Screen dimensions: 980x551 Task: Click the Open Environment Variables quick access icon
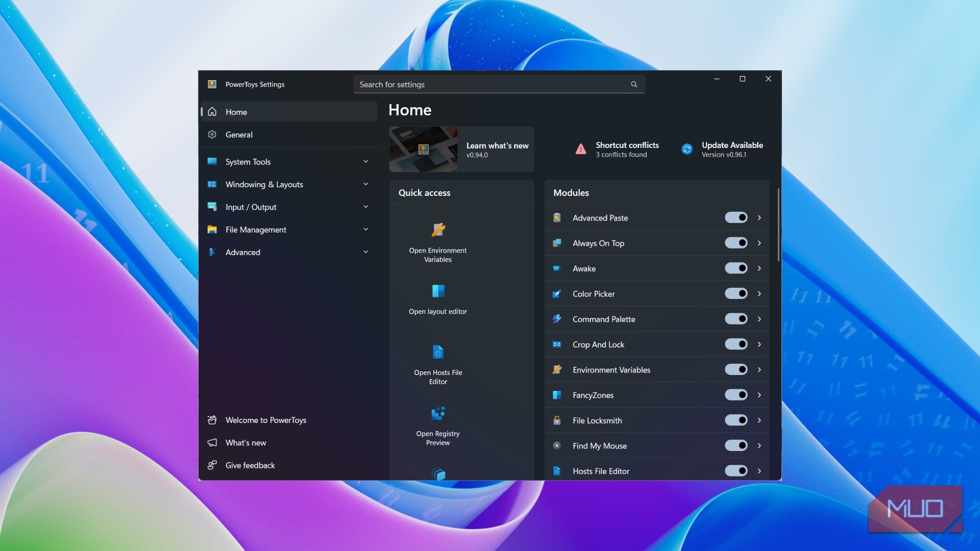click(438, 230)
